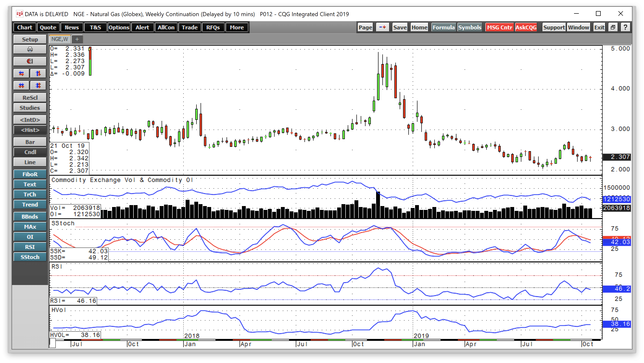The width and height of the screenshot is (644, 363).
Task: Toggle the RSI study button
Action: [x=30, y=247]
